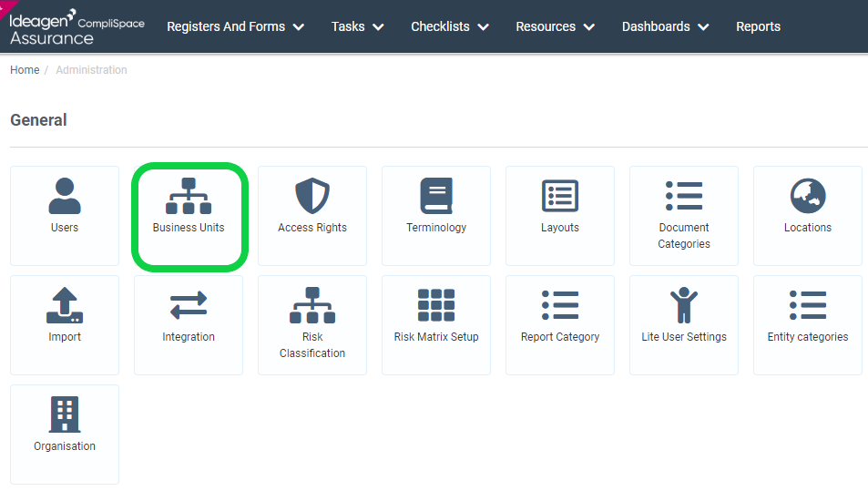Open the Terminology book icon
This screenshot has width=868, height=491.
click(x=436, y=196)
